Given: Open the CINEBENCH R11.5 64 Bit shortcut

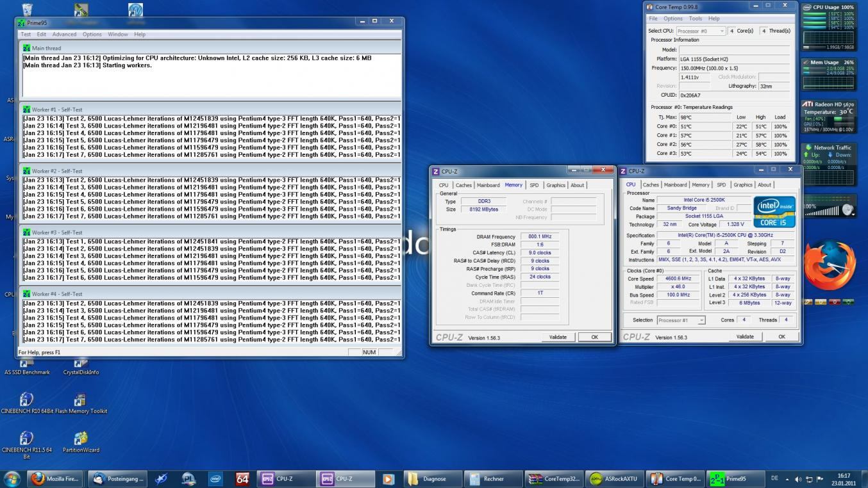Looking at the screenshot, I should 27,445.
